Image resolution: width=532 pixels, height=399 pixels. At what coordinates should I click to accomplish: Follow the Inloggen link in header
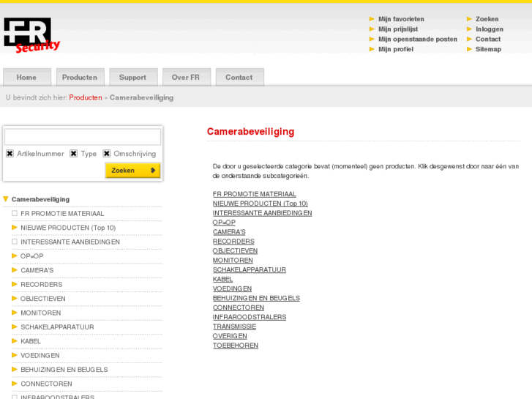pyautogui.click(x=489, y=29)
